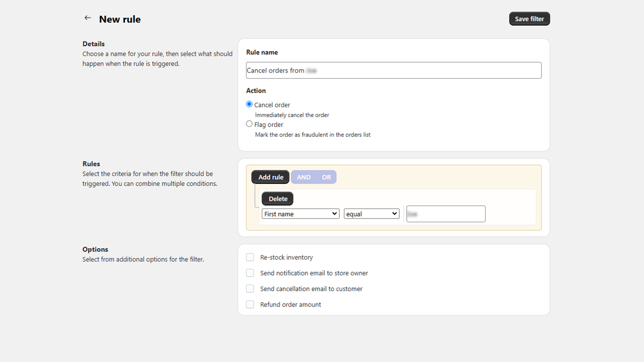Toggle the Refund order amount checkbox
644x362 pixels.
[250, 304]
